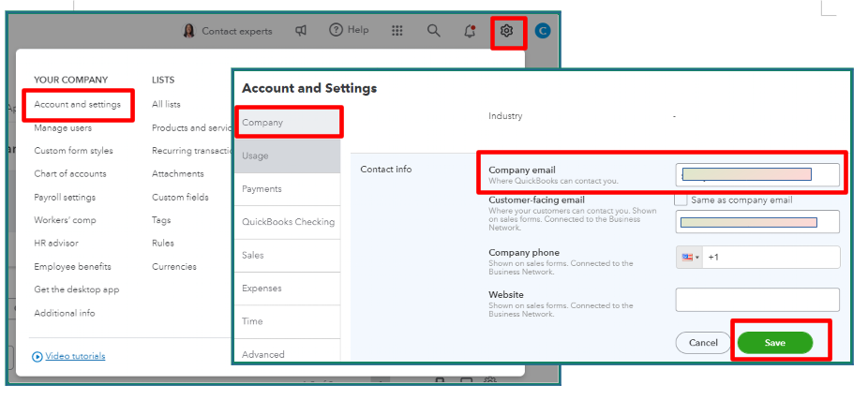Open the notifications bell icon

pos(470,31)
